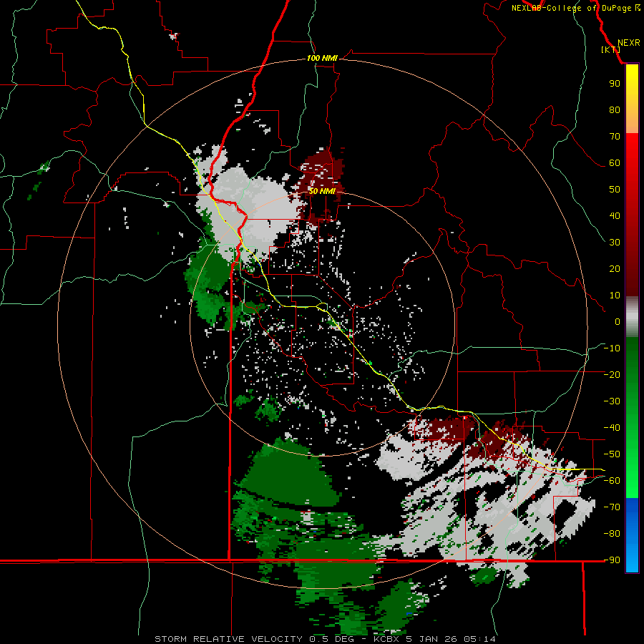
Task: Click the 40 value on the velocity scale
Action: pos(615,216)
